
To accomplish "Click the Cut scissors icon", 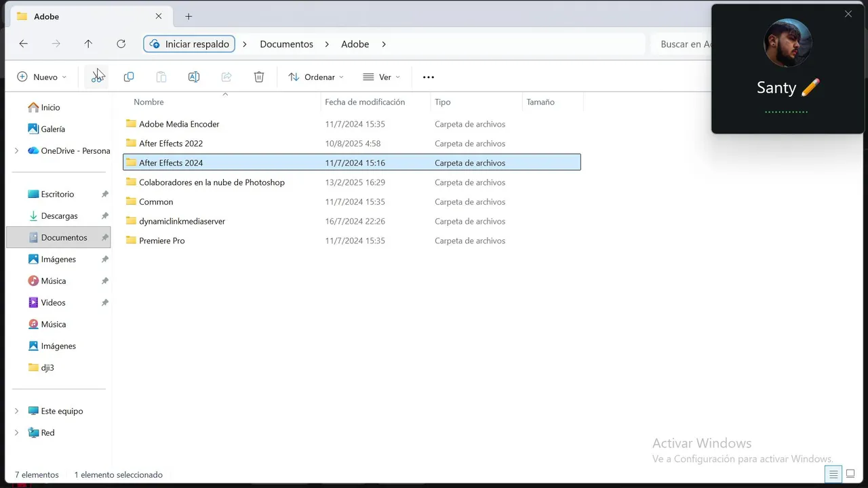I will click(98, 77).
